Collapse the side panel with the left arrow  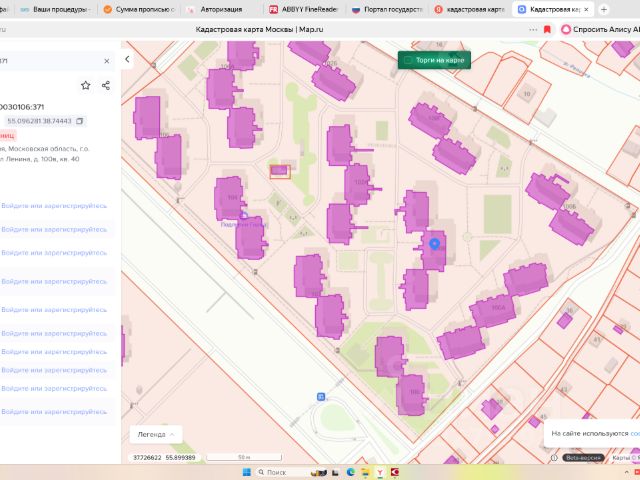coord(127,60)
